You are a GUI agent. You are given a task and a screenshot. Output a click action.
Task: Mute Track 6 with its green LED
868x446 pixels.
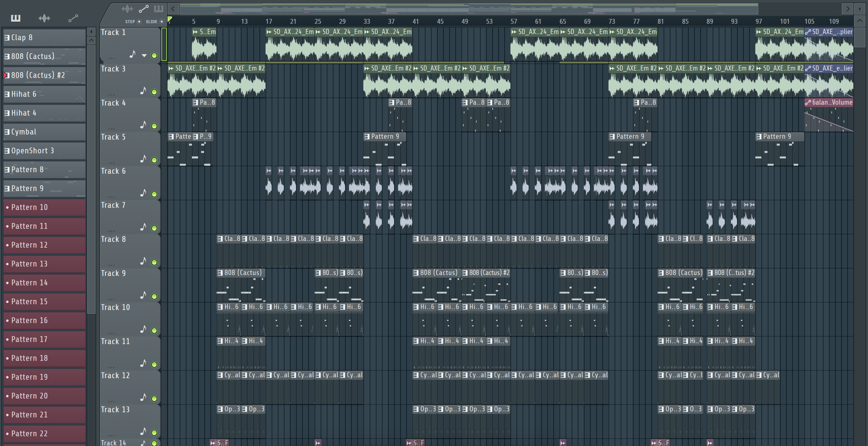[x=154, y=194]
